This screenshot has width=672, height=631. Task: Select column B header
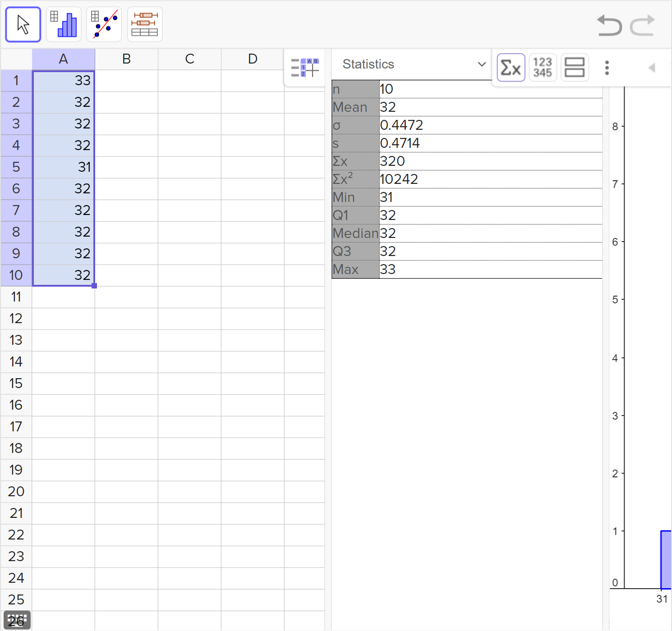[126, 59]
